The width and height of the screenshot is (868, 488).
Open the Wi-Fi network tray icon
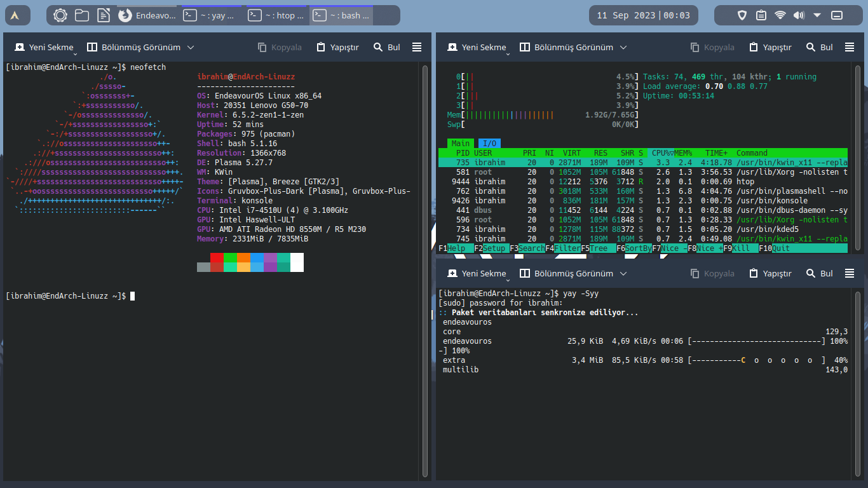[780, 15]
